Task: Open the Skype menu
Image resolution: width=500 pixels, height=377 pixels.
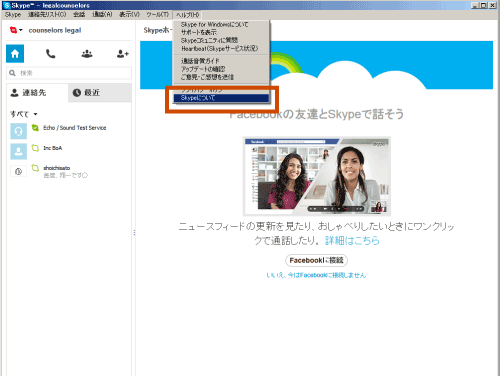Action: click(x=13, y=15)
